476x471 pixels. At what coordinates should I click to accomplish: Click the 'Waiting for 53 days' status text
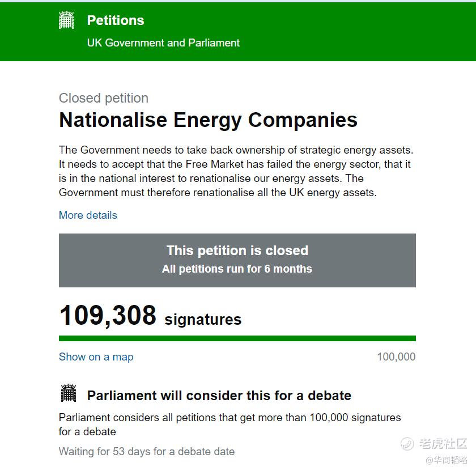click(146, 452)
